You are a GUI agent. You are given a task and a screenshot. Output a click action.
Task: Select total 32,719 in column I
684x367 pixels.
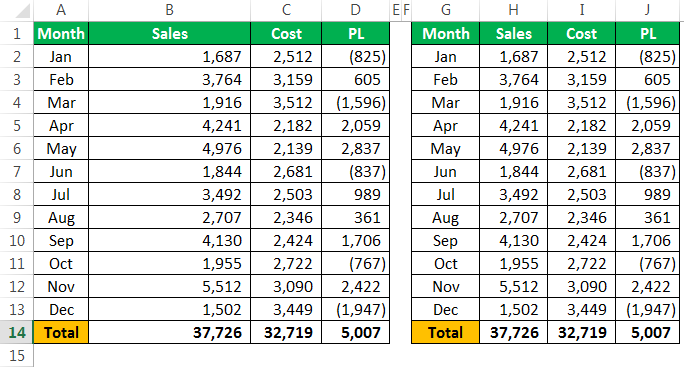tap(581, 332)
